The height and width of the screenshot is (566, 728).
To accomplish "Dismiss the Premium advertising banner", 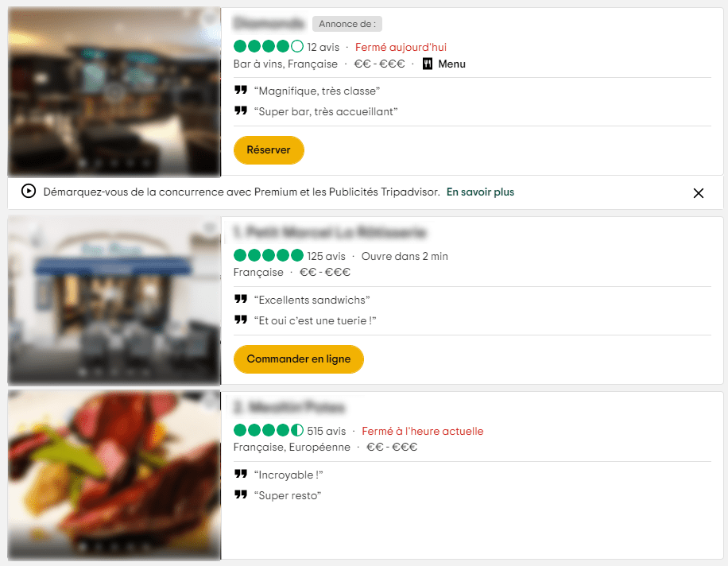I will click(x=699, y=192).
